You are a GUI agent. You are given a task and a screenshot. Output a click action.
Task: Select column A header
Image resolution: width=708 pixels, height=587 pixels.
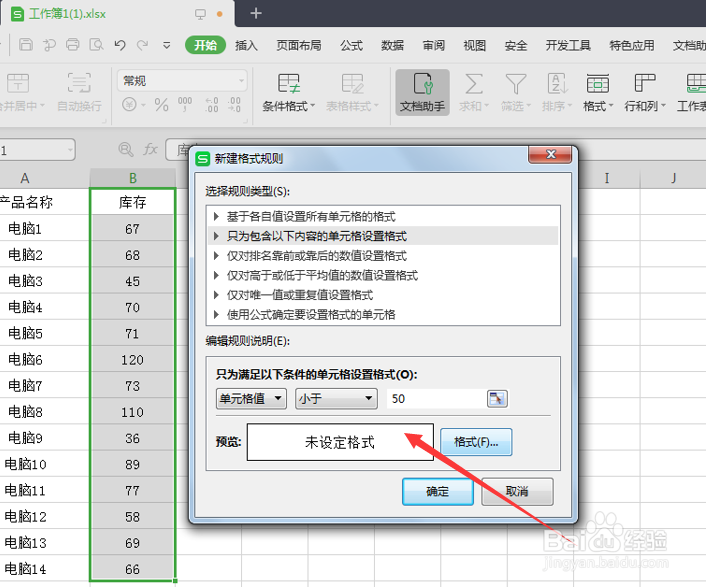pos(25,178)
